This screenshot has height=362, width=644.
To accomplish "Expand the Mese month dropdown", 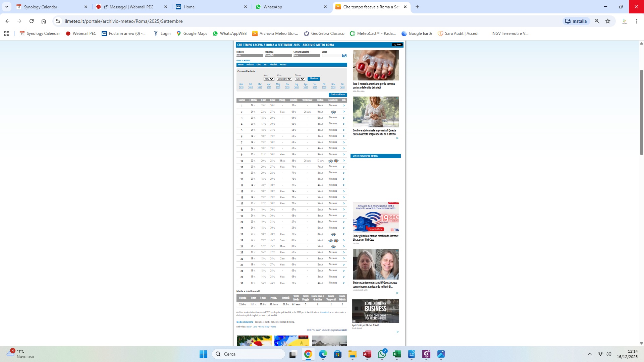I will click(x=284, y=79).
